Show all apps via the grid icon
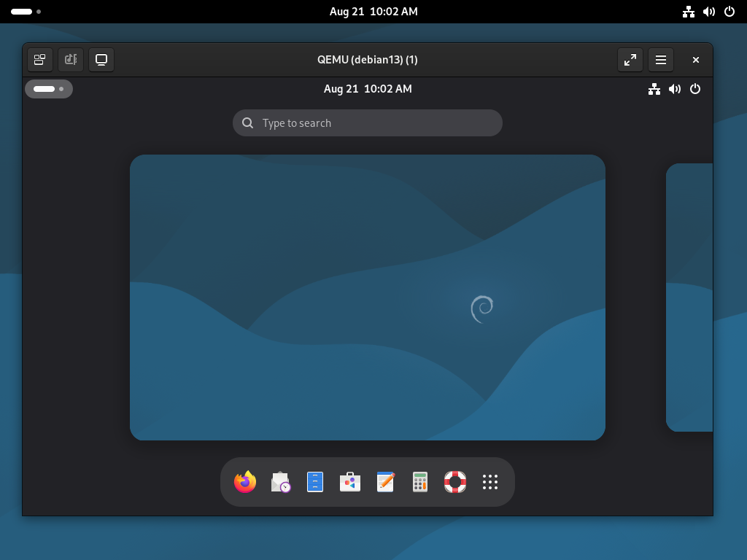Viewport: 747px width, 560px height. pos(490,482)
